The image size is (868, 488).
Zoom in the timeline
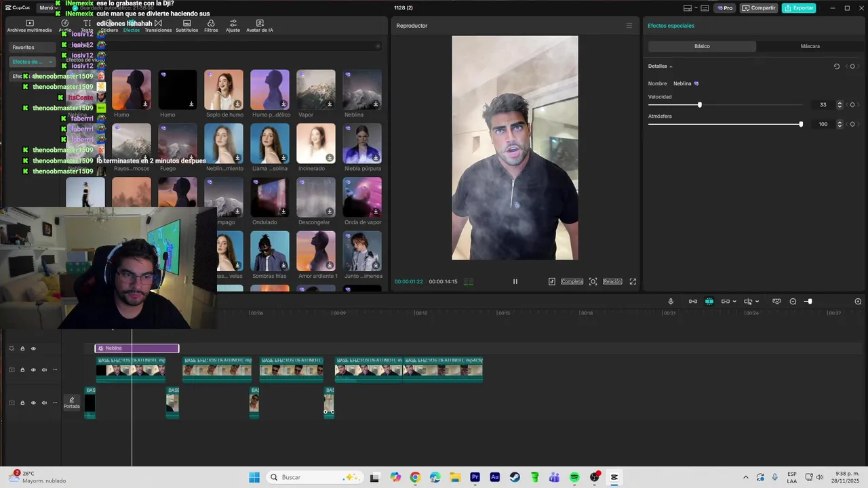point(858,302)
